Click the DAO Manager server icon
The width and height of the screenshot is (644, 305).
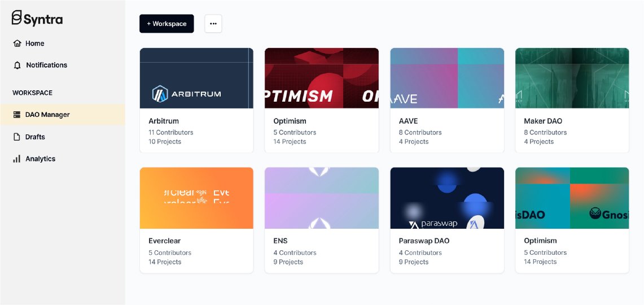pyautogui.click(x=17, y=115)
